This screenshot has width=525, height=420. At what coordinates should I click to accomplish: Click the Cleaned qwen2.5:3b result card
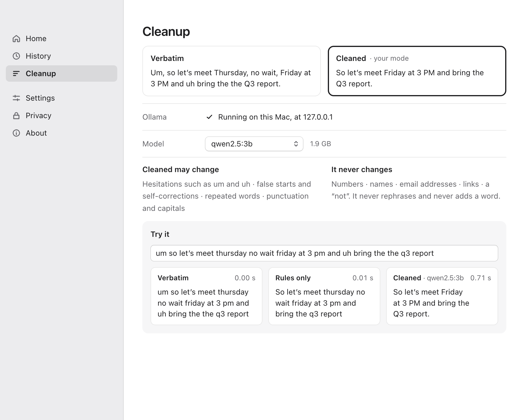pyautogui.click(x=442, y=296)
